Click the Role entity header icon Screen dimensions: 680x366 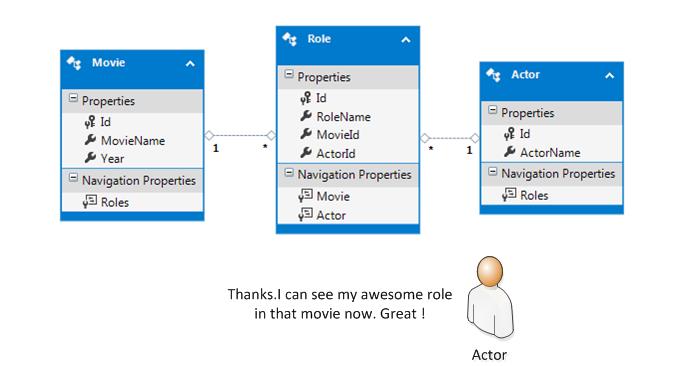(290, 39)
